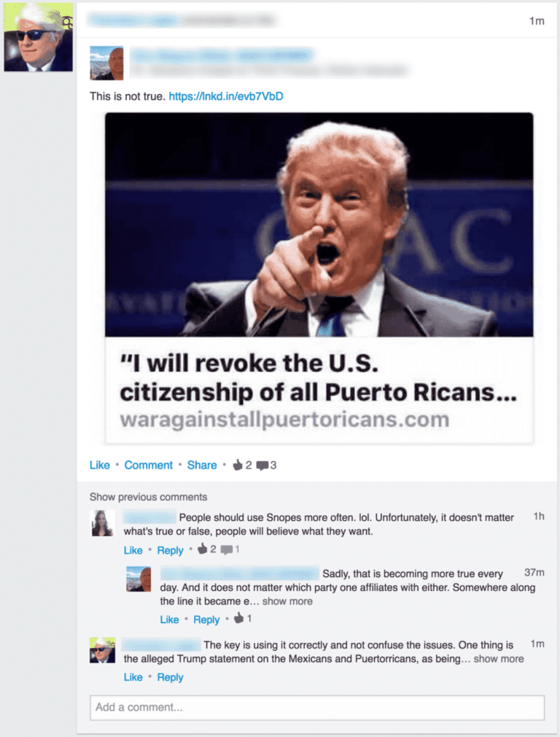Open the post author's small profile photo
Screen dimensions: 560x737
[106, 63]
